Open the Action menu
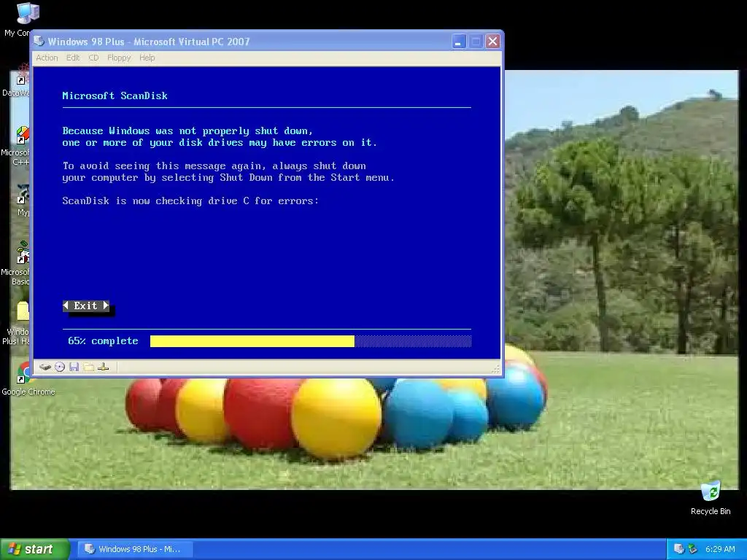This screenshot has height=560, width=747. [47, 58]
